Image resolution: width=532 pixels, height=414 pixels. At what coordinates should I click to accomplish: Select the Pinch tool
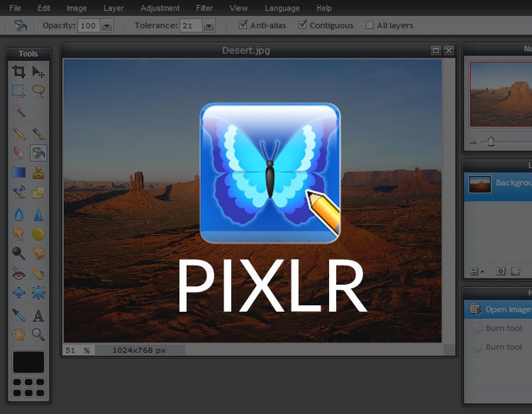[x=38, y=293]
